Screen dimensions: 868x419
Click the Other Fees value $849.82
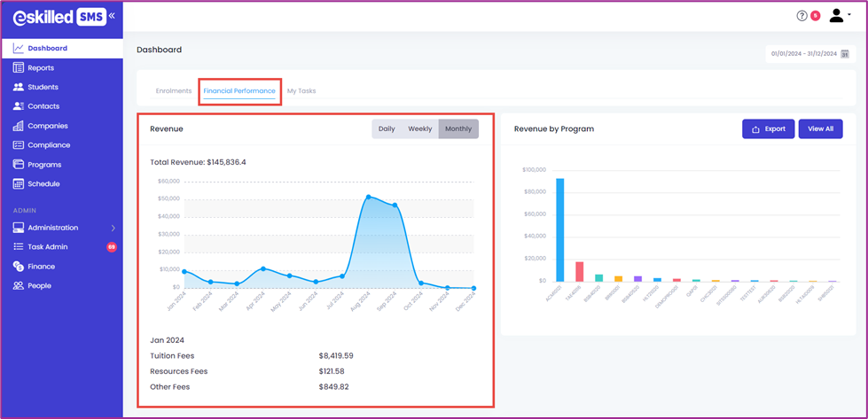333,387
